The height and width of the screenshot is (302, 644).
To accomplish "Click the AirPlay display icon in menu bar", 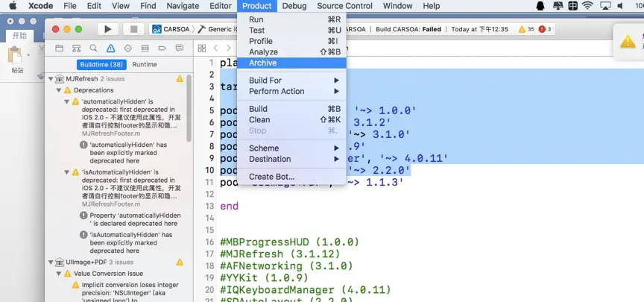I will [x=605, y=6].
